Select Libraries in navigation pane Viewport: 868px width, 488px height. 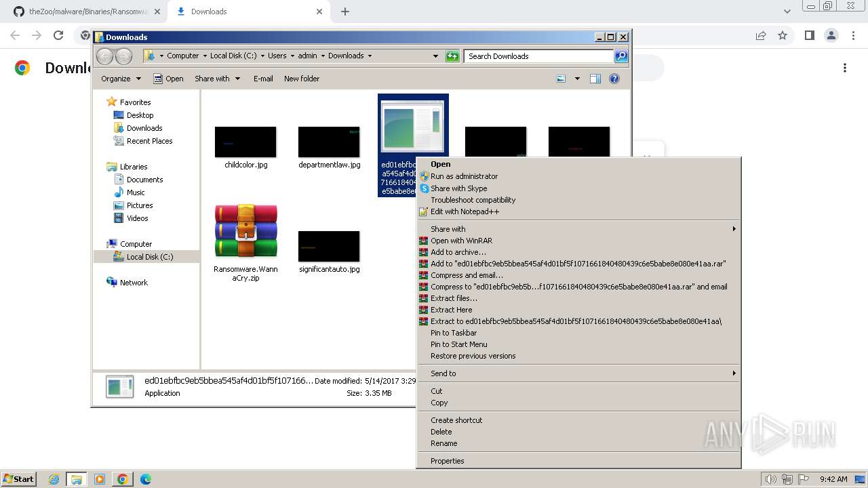point(134,167)
